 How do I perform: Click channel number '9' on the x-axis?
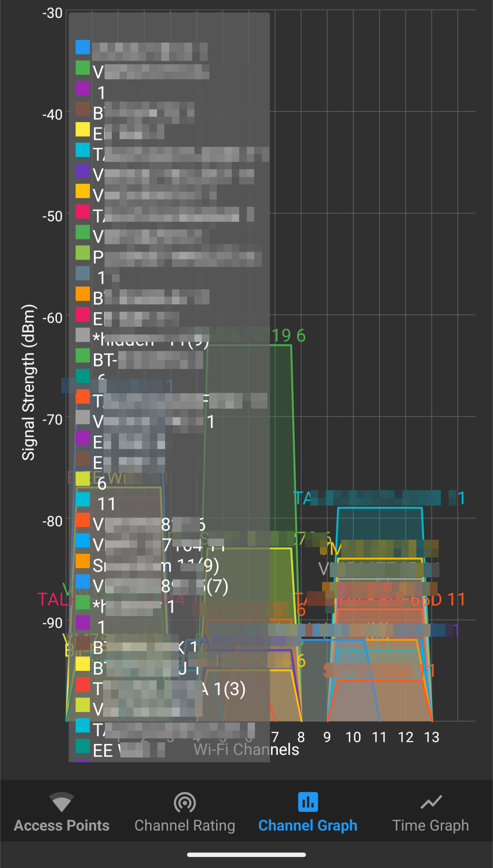[x=327, y=737]
